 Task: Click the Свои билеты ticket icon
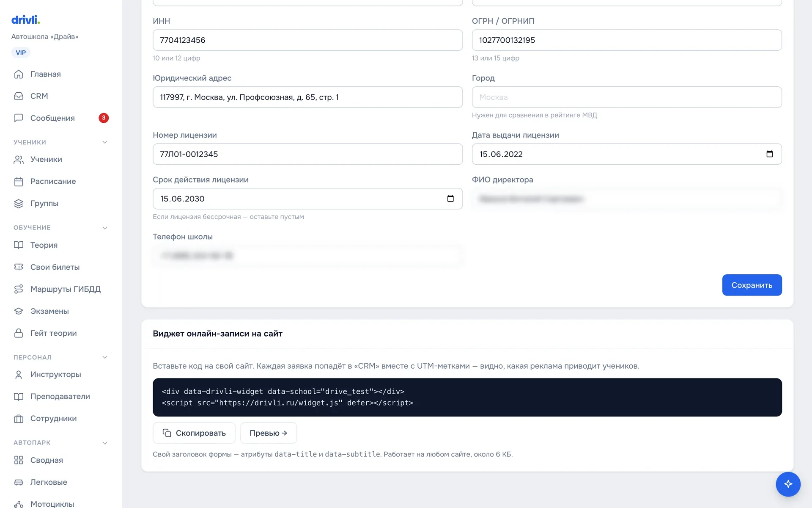coord(19,267)
